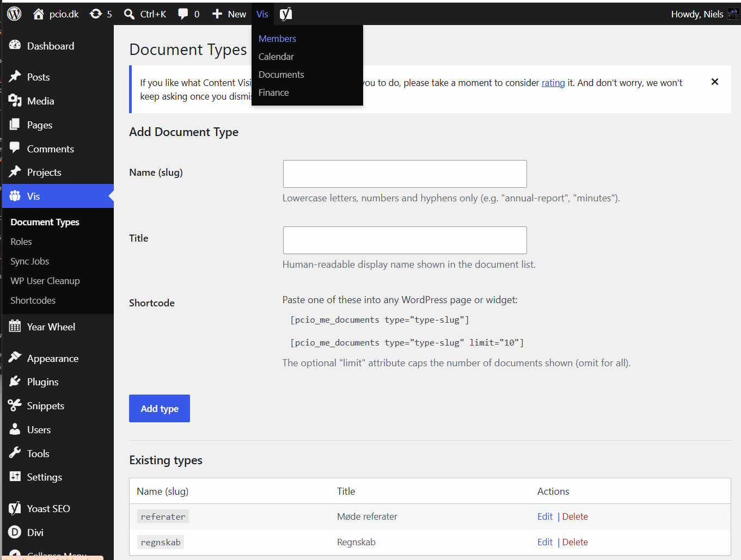The height and width of the screenshot is (560, 741).
Task: Edit the referater document type
Action: pyautogui.click(x=545, y=516)
